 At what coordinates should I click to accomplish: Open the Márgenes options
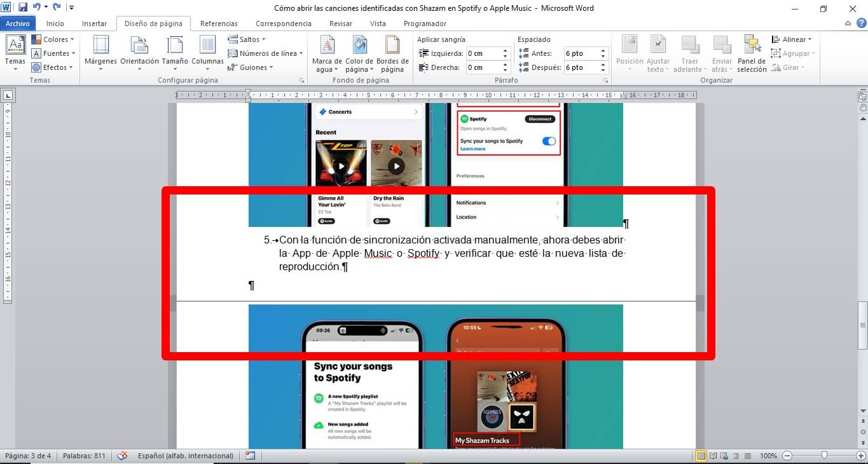[x=100, y=53]
